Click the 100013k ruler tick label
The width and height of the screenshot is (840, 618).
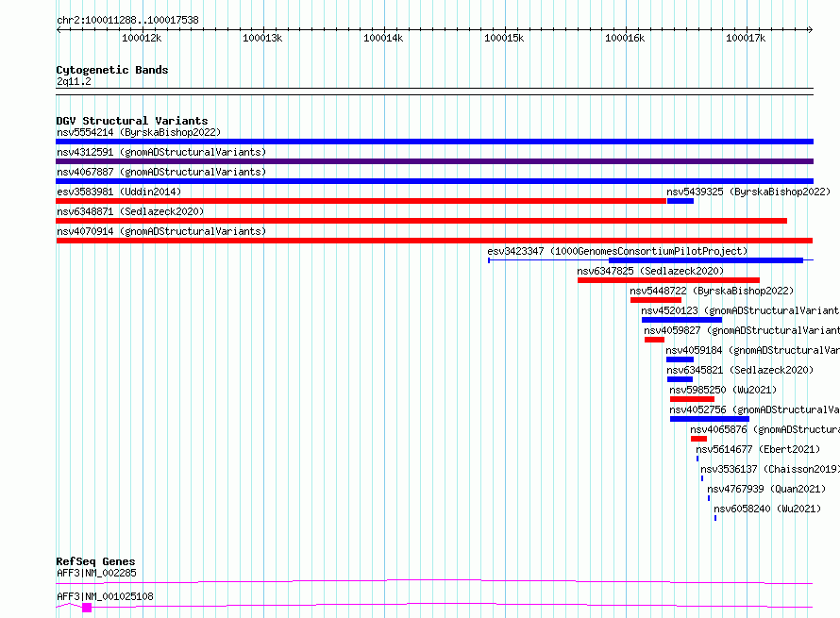tap(262, 38)
